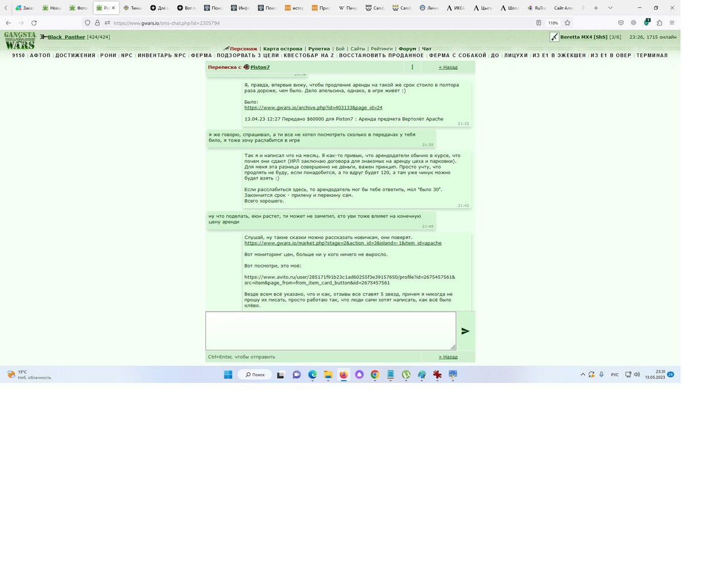Click ВОССТАНОВИТЬ ПРОДАННОЕ shortcut link
This screenshot has height=568, width=728.
tap(382, 56)
